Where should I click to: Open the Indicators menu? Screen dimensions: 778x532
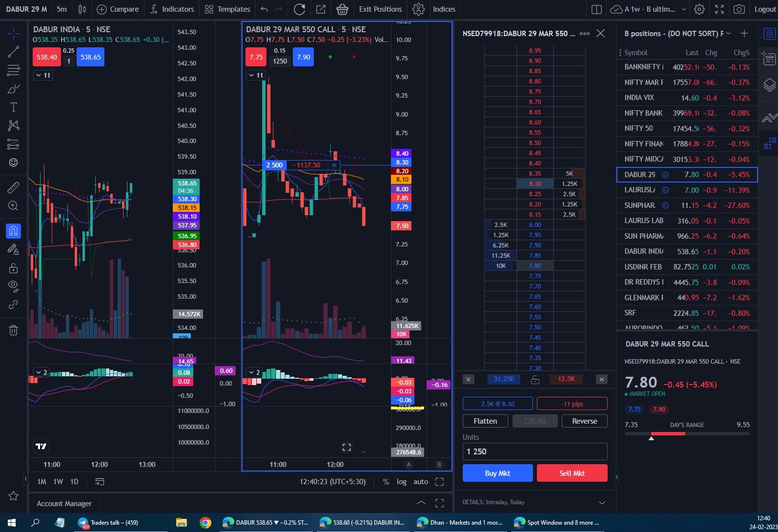[172, 9]
